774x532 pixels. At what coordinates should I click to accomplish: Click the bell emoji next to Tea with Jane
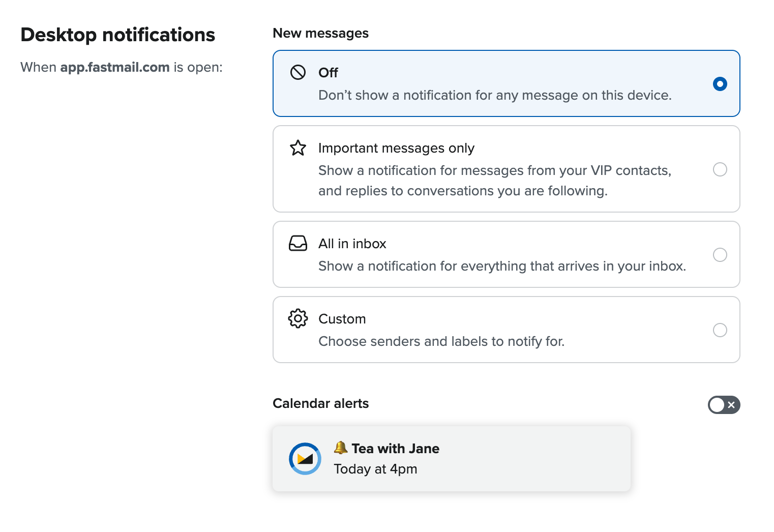[341, 448]
